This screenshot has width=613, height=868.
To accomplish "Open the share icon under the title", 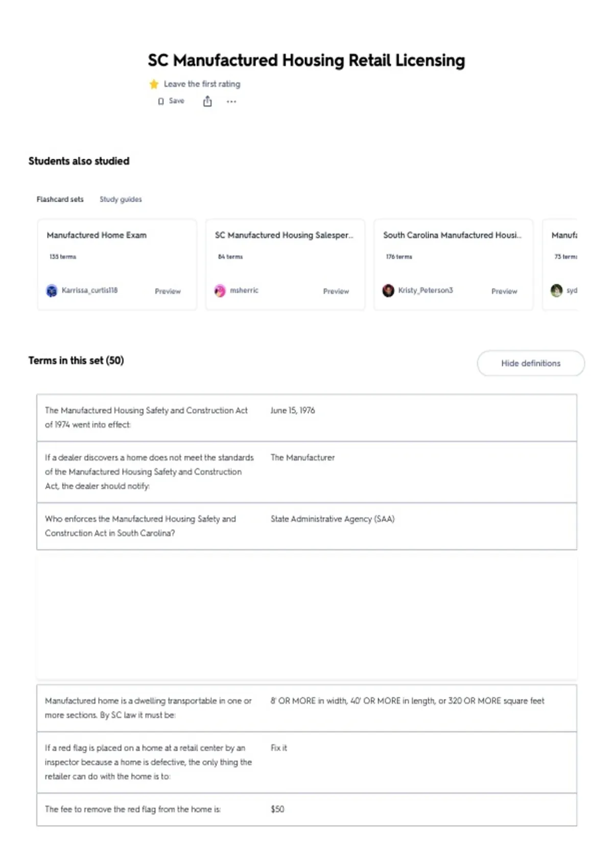I will (x=207, y=101).
